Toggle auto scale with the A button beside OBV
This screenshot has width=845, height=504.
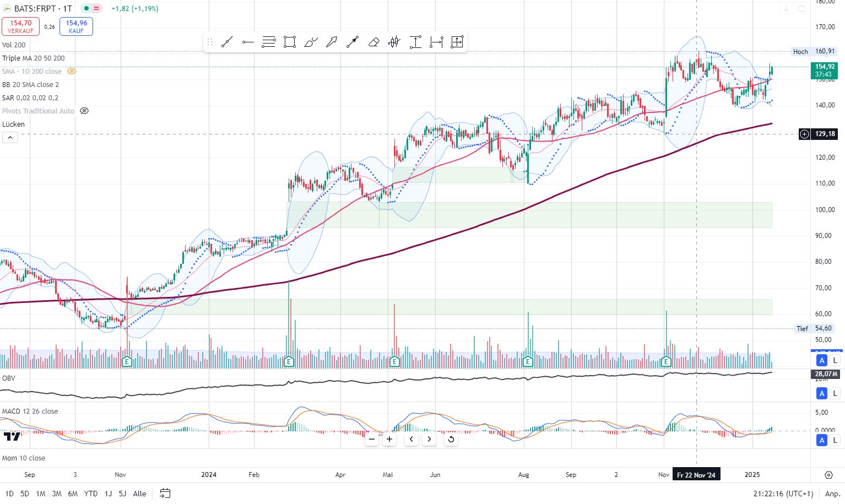(822, 393)
